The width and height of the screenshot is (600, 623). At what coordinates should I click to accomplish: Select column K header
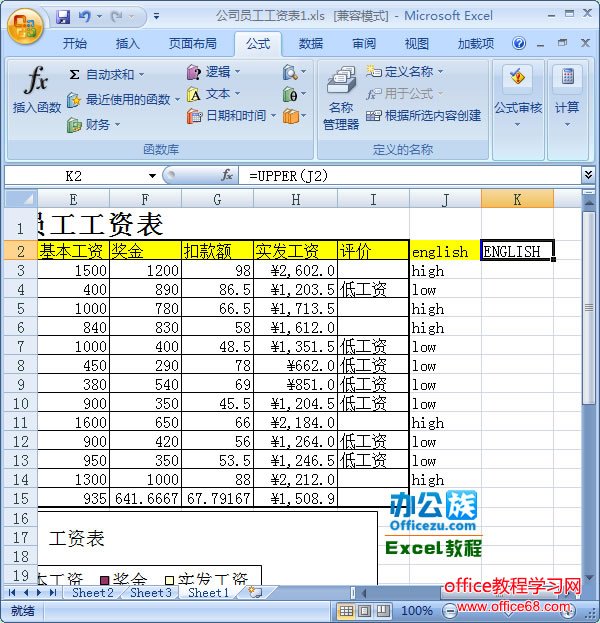pos(517,199)
